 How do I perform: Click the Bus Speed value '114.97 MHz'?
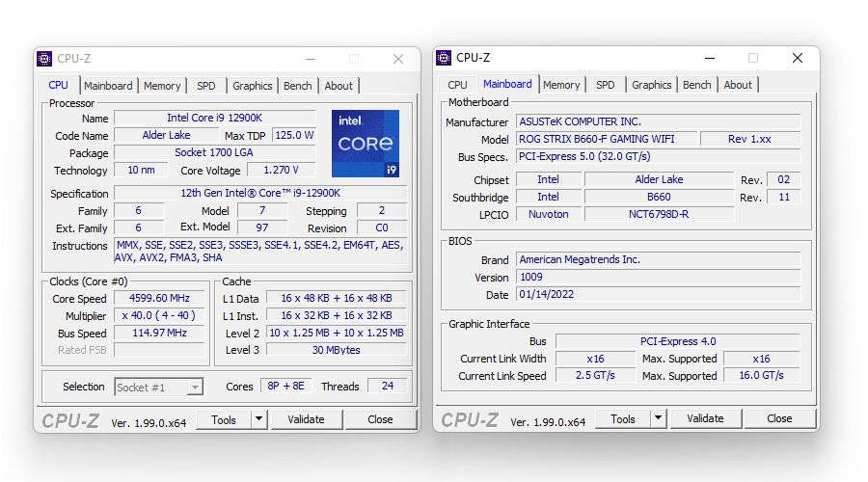click(x=159, y=333)
